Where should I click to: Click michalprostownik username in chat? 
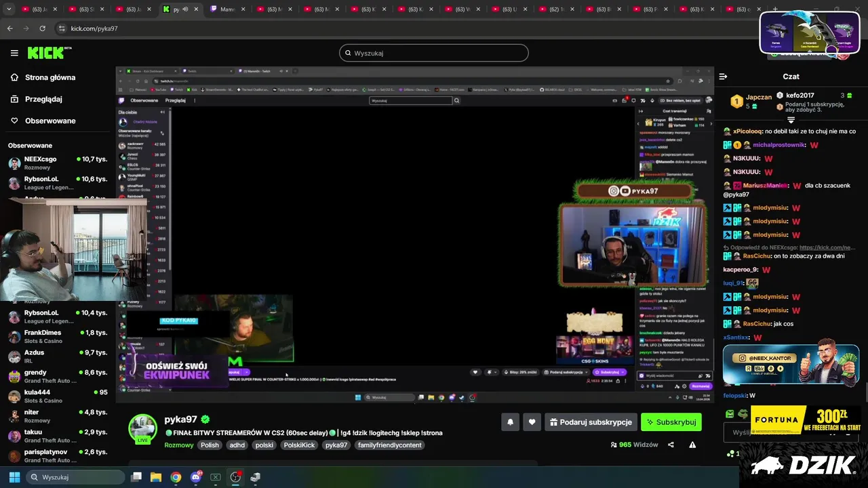(779, 144)
